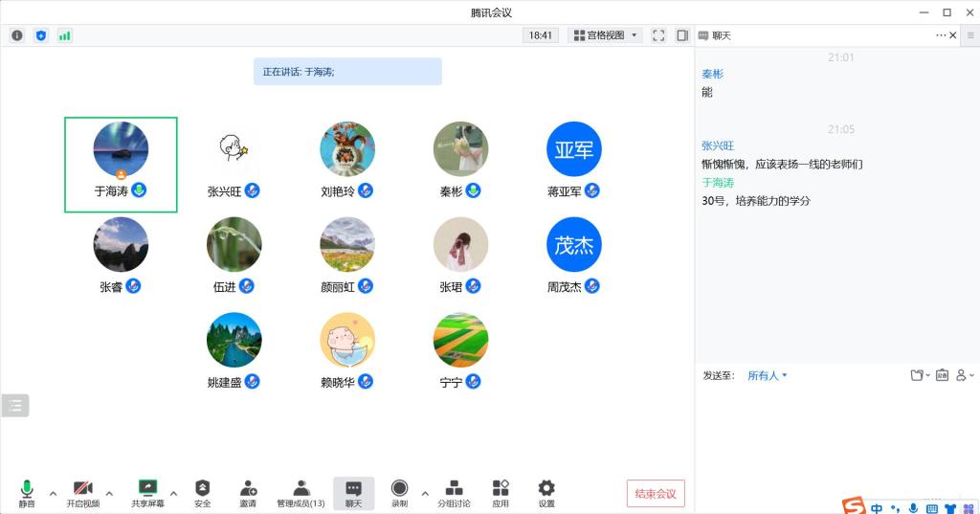
Task: Open 分组讨论 breakout rooms
Action: pyautogui.click(x=454, y=492)
